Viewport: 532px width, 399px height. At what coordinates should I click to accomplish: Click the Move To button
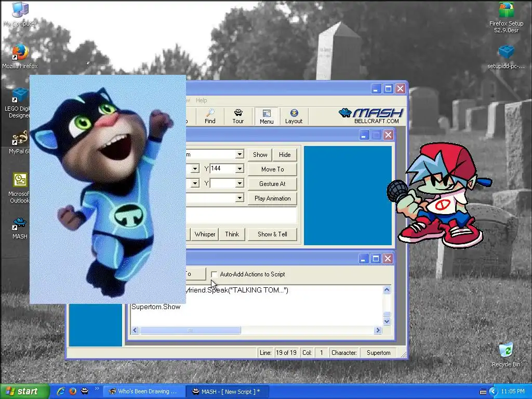point(272,169)
